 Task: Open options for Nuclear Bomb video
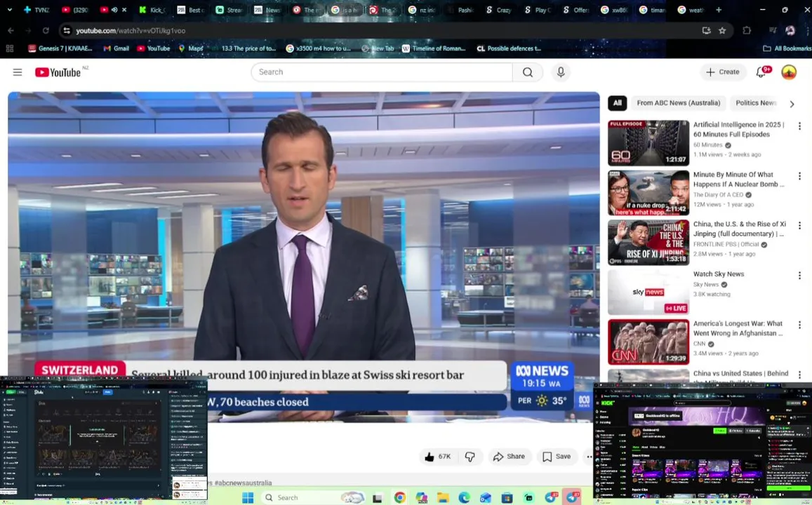tap(799, 176)
